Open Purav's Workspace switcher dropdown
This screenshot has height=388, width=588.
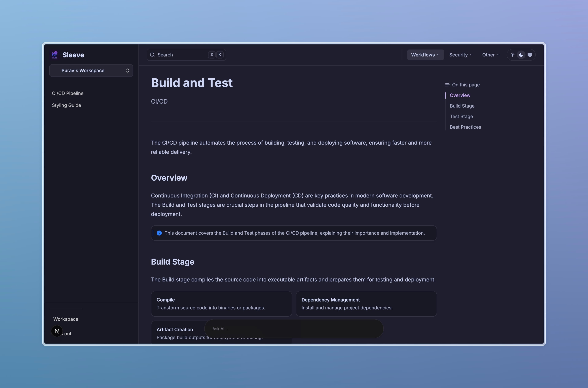(91, 71)
